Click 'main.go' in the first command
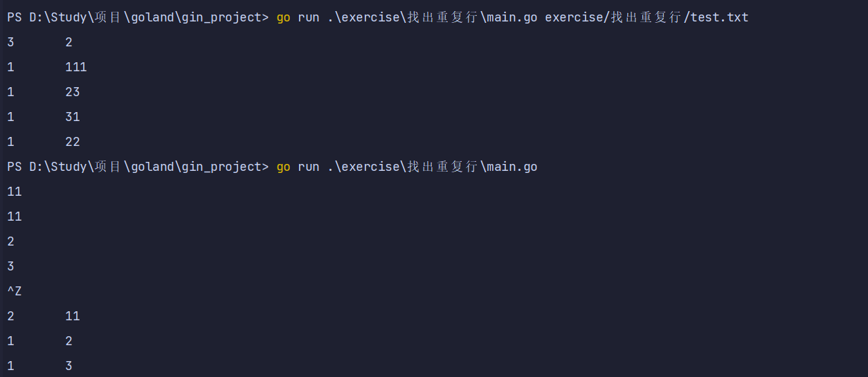This screenshot has width=868, height=377. 511,17
